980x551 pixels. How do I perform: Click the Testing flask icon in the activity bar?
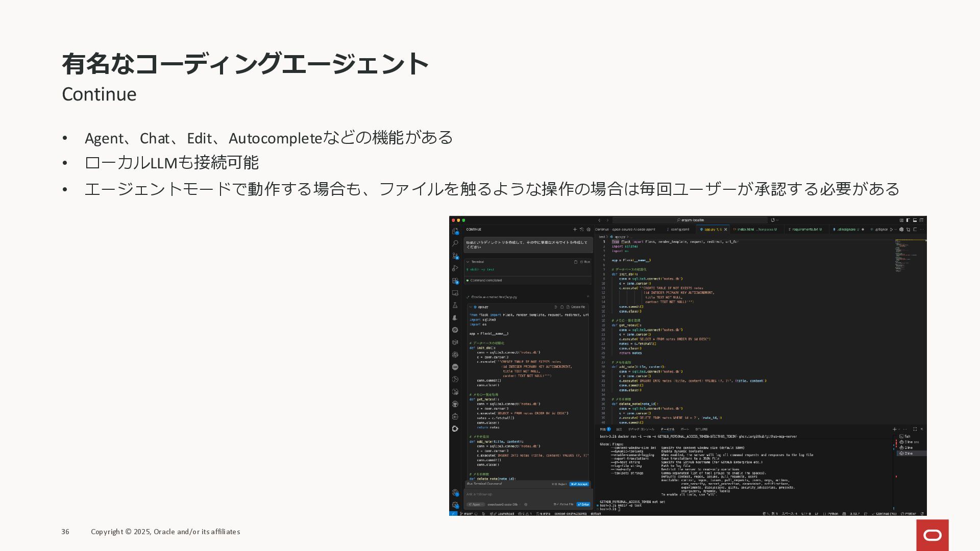pyautogui.click(x=455, y=305)
